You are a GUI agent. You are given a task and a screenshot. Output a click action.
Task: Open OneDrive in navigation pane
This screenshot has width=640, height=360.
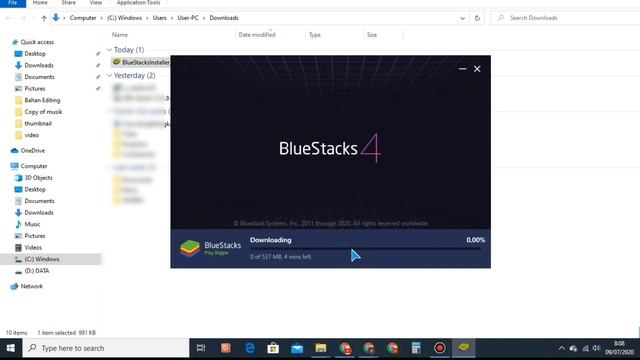pos(33,151)
